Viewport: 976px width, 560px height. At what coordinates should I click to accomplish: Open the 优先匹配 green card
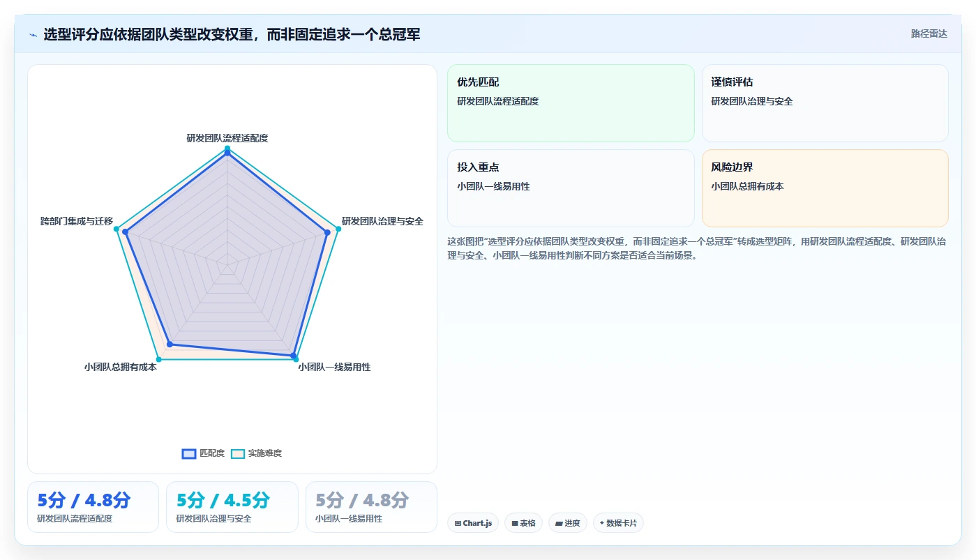tap(571, 103)
